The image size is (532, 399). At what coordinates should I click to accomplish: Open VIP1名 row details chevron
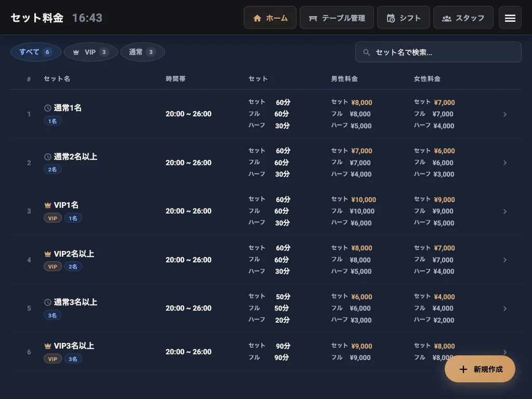pyautogui.click(x=505, y=211)
